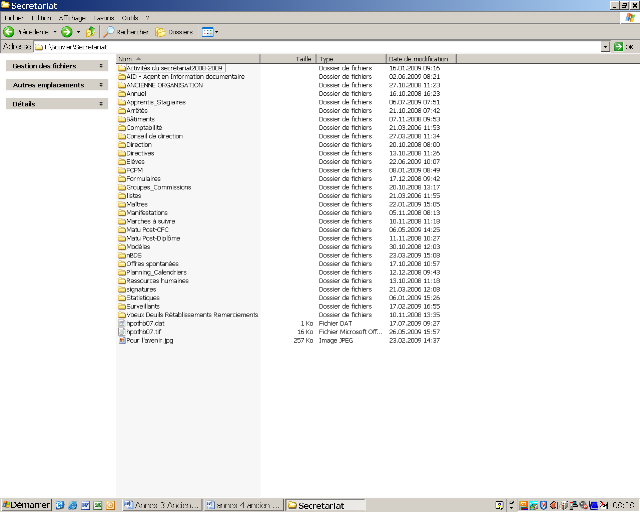
Task: Select the Groupes_Commissions folder name
Action: [x=159, y=187]
